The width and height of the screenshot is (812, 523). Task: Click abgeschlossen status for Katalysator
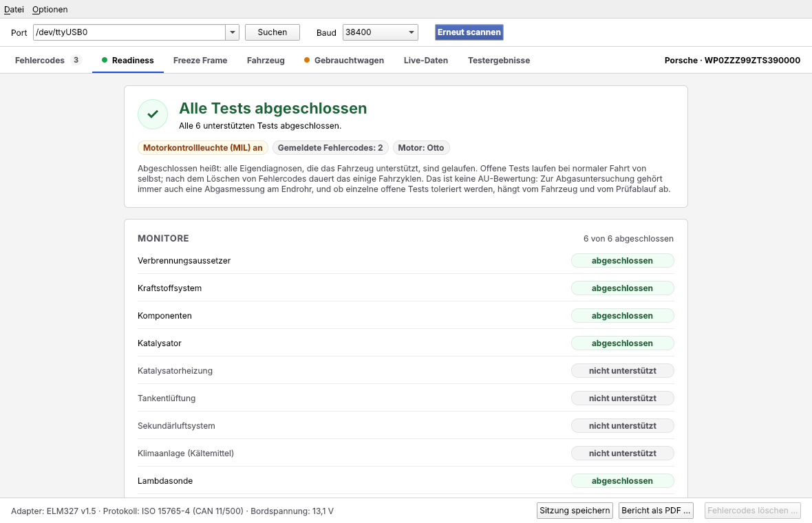[x=623, y=343]
